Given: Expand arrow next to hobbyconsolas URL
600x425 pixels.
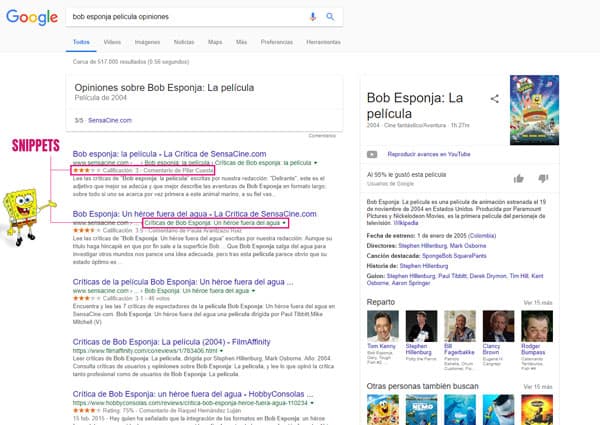Looking at the screenshot, I should coord(312,403).
